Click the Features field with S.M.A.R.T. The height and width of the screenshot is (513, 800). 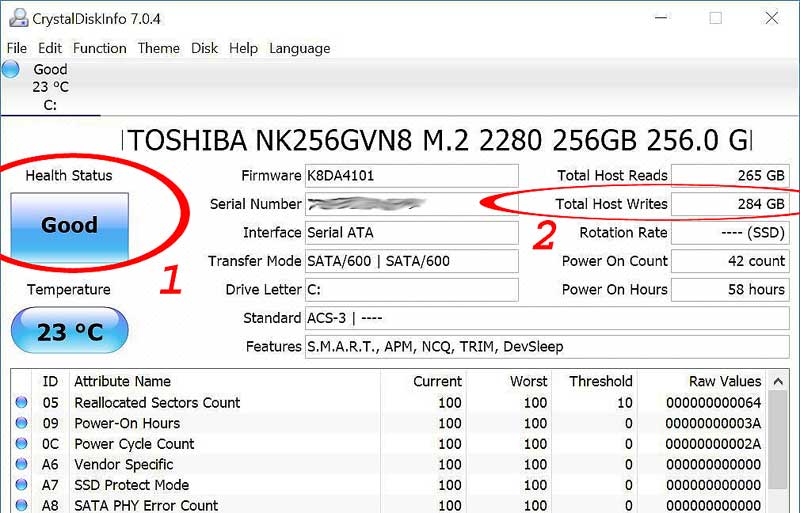tap(547, 347)
